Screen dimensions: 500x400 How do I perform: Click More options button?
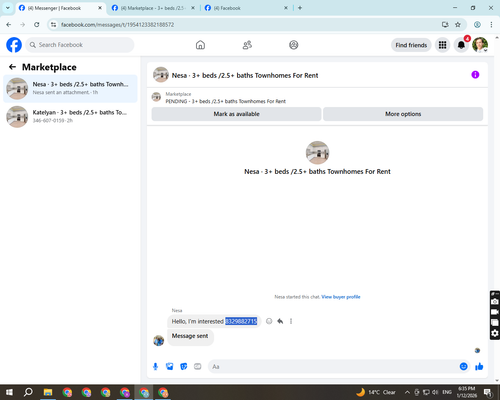(x=403, y=114)
